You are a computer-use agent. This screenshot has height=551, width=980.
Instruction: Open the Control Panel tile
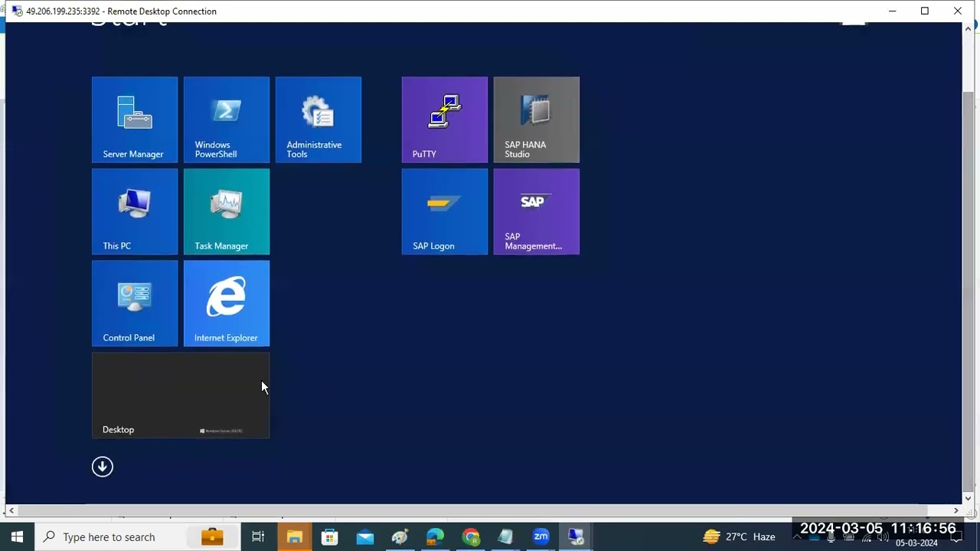click(x=135, y=303)
